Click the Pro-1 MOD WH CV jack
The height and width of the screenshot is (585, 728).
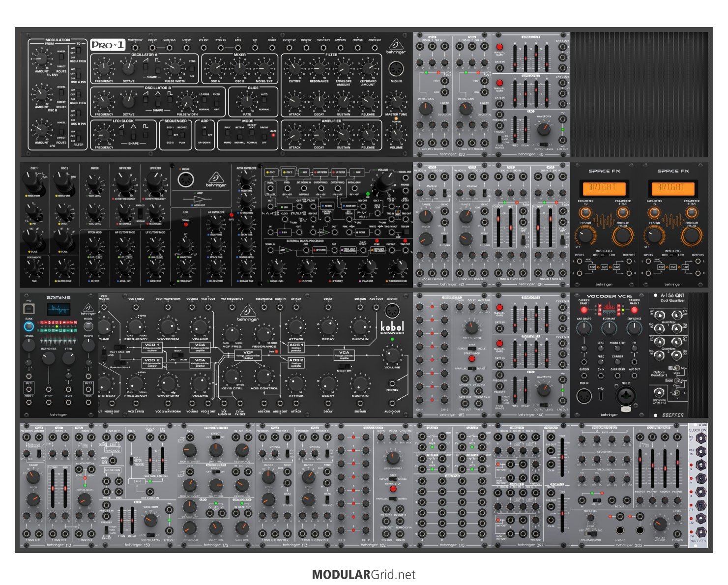[x=136, y=47]
